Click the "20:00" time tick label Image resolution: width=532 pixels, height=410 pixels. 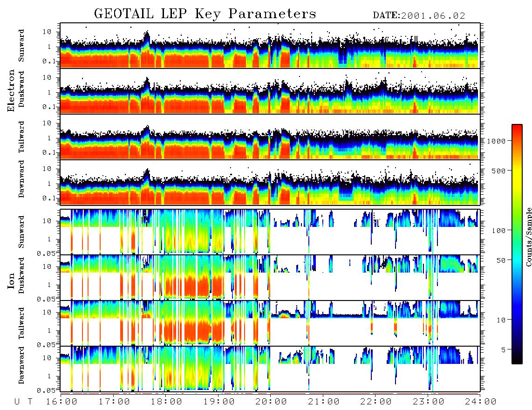[272, 402]
